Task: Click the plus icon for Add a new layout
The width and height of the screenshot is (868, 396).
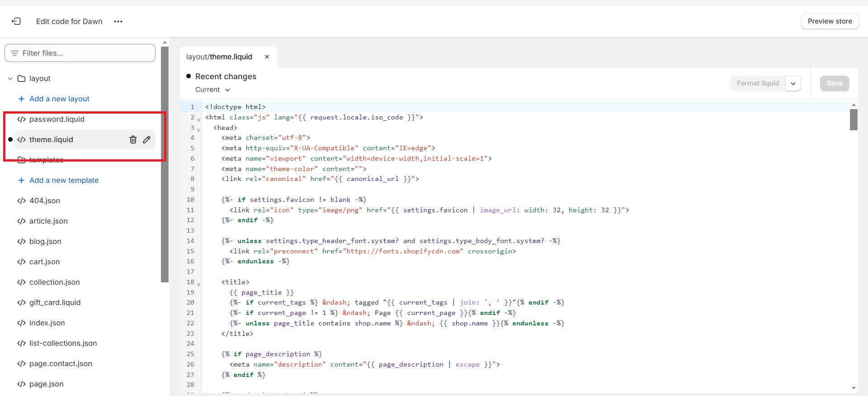Action: 21,99
